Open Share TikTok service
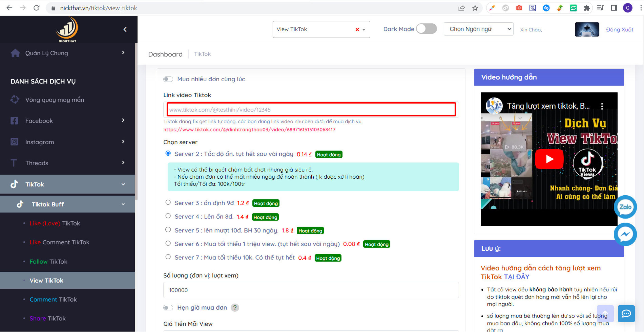 tap(47, 318)
